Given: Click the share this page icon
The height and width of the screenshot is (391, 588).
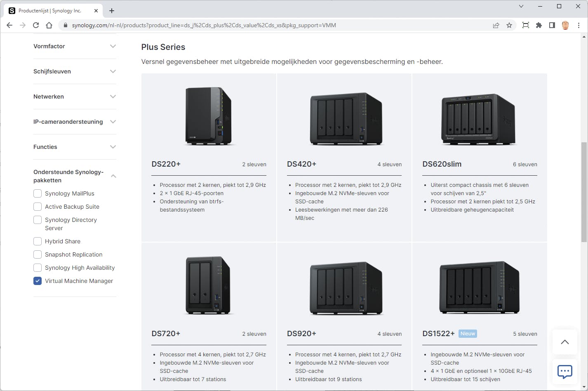Looking at the screenshot, I should click(x=496, y=25).
